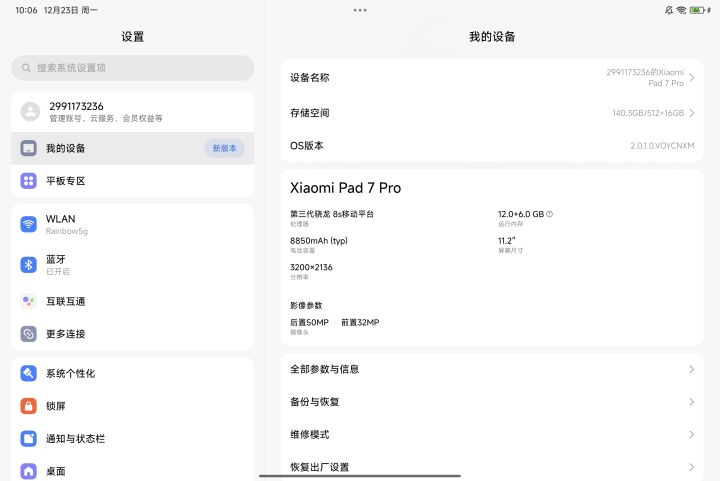This screenshot has height=481, width=720.
Task: Tap the 前置32MP camera text
Action: [x=360, y=322]
